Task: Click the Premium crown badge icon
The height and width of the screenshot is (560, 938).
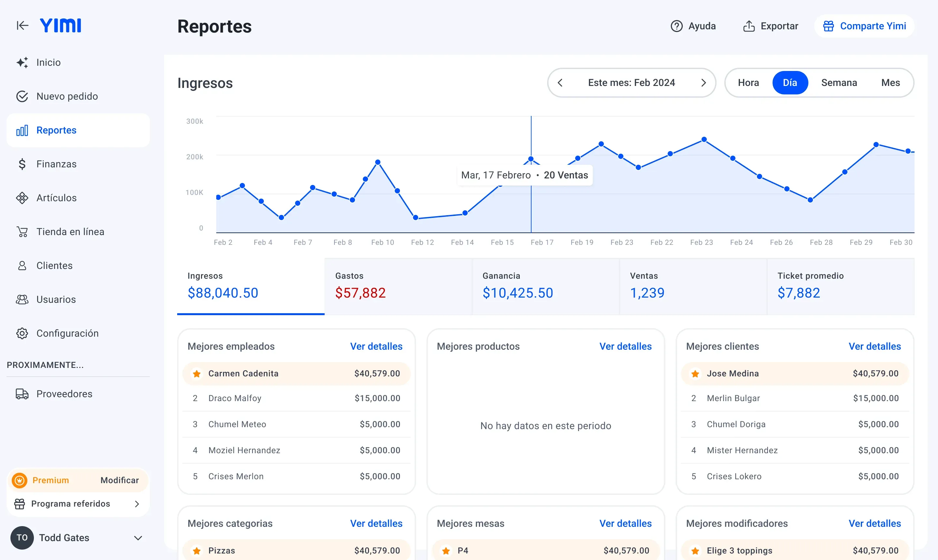Action: pos(19,480)
